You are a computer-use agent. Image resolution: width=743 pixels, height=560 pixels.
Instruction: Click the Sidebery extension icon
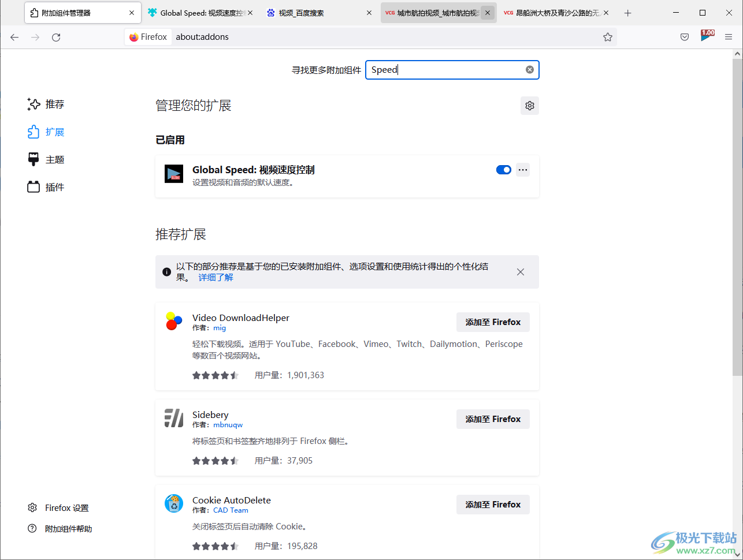(x=174, y=418)
